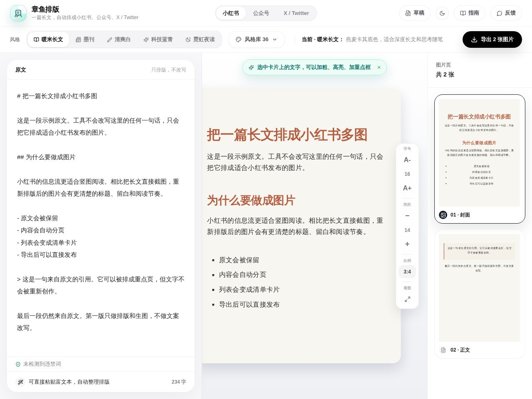
Task: Click the document icon beside 02 · 正文
Action: pyautogui.click(x=443, y=350)
